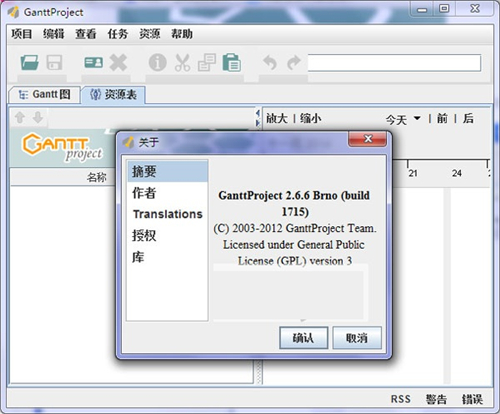Click the Copy toolbar icon
Viewport: 500px width, 414px height.
[207, 62]
